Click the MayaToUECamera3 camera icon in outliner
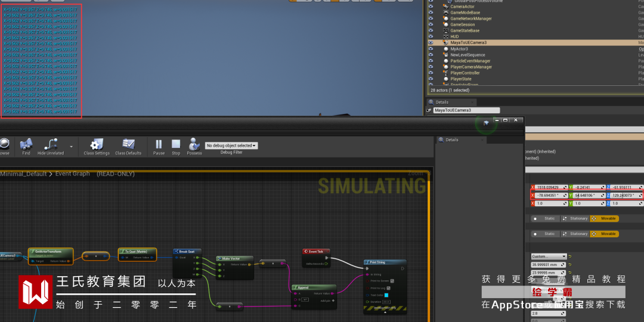The height and width of the screenshot is (322, 644). point(446,42)
